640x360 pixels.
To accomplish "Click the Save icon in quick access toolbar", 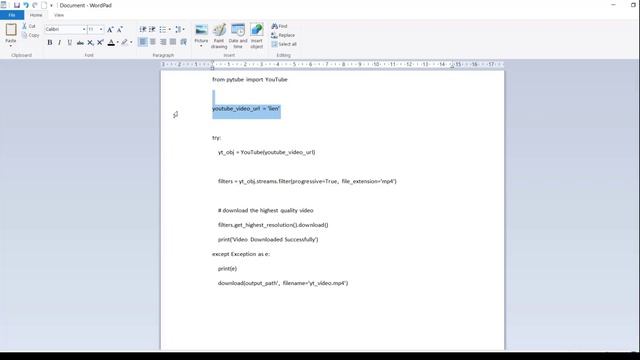I will click(x=17, y=5).
